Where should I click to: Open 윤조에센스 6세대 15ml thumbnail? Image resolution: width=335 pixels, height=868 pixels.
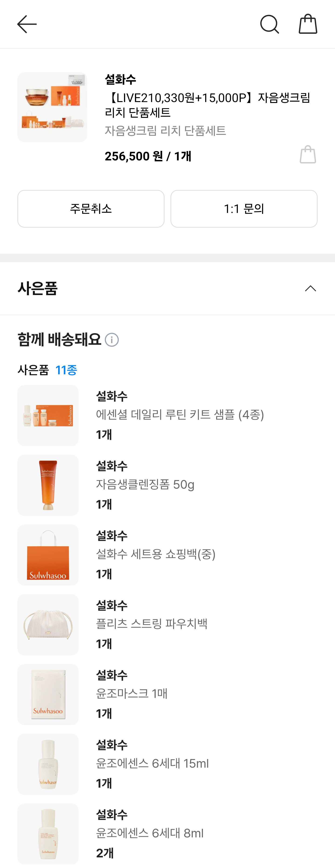[x=48, y=764]
